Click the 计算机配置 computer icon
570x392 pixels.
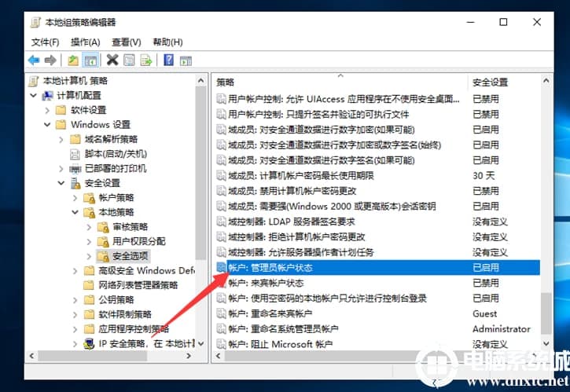coord(47,96)
